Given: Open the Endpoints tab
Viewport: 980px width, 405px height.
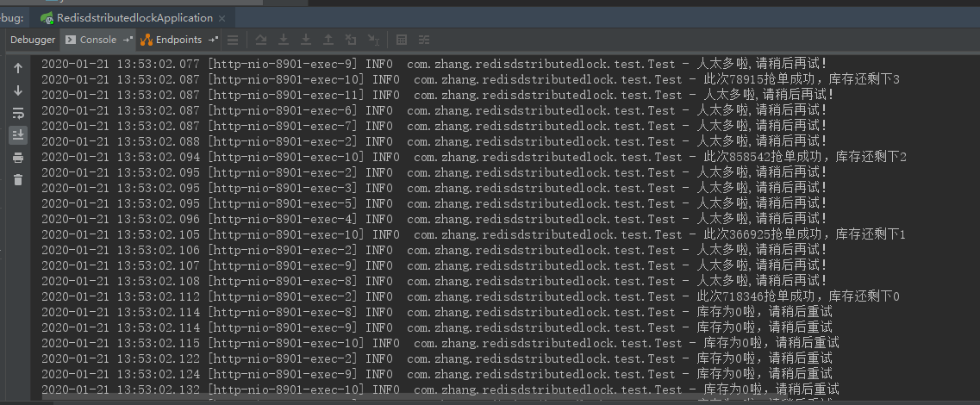Looking at the screenshot, I should click(x=178, y=40).
